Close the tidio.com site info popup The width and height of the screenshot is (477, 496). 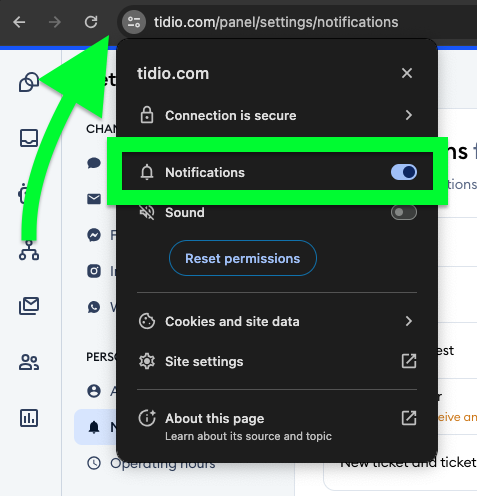(407, 73)
